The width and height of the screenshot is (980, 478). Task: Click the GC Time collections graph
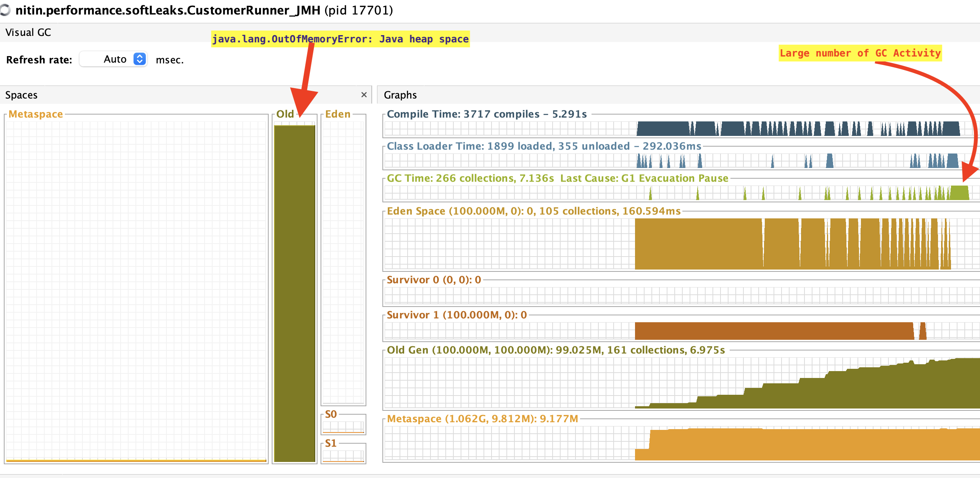(681, 193)
